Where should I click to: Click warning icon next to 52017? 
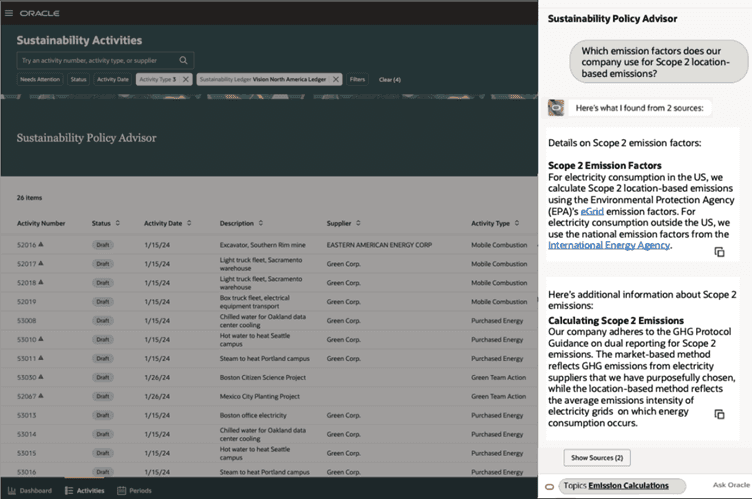pos(41,263)
